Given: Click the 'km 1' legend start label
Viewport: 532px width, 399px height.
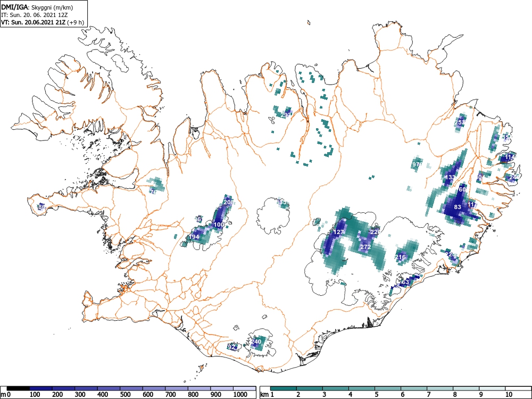Looking at the screenshot, I should pyautogui.click(x=268, y=394).
